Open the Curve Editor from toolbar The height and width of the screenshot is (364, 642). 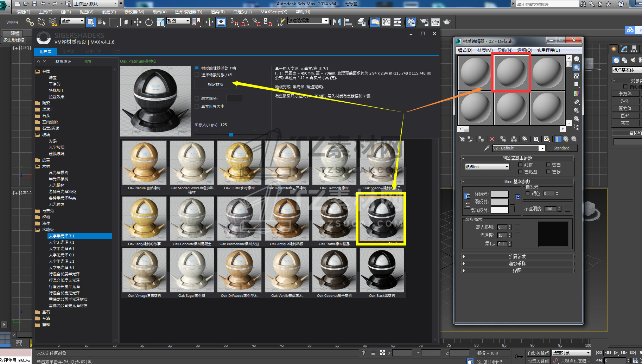click(x=386, y=22)
